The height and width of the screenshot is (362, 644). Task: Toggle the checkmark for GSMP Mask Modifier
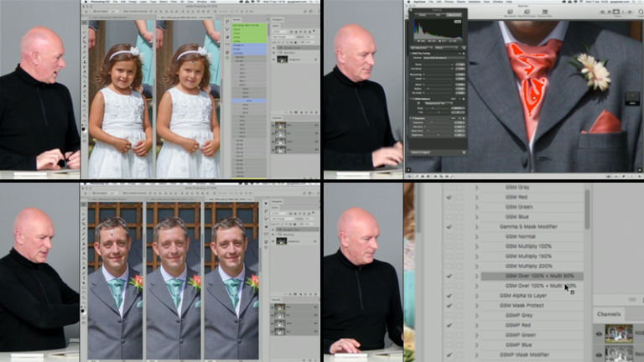pyautogui.click(x=449, y=355)
